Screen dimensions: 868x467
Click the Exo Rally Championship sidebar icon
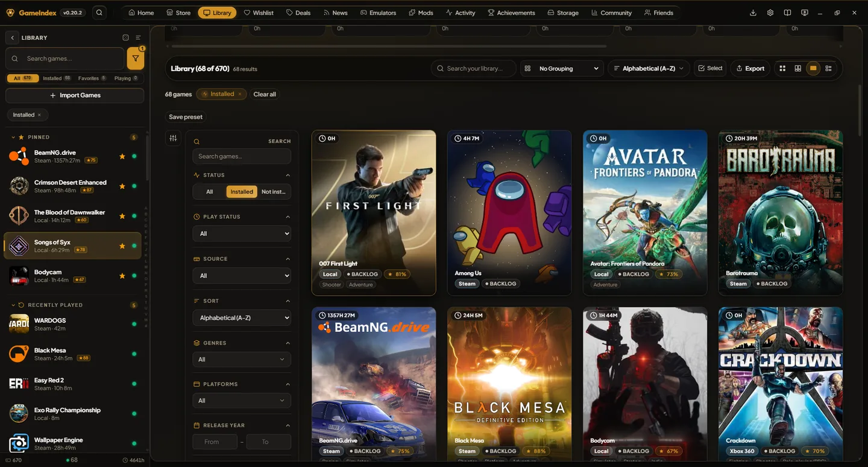[x=19, y=413]
